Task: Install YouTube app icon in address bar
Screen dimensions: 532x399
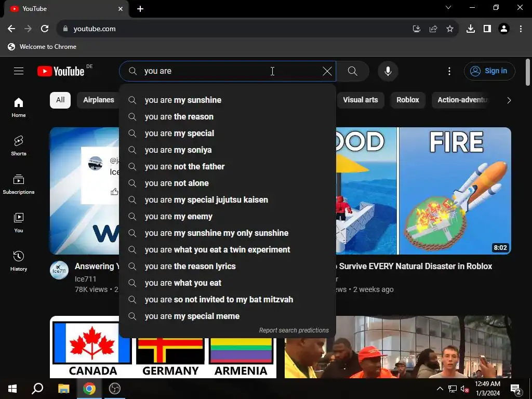Action: click(417, 29)
